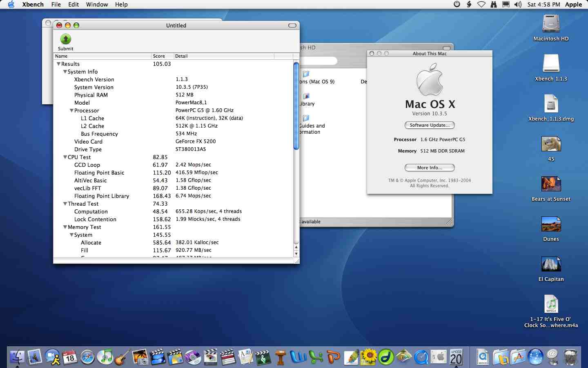Click the Software Update... button
This screenshot has height=368, width=588.
click(430, 125)
